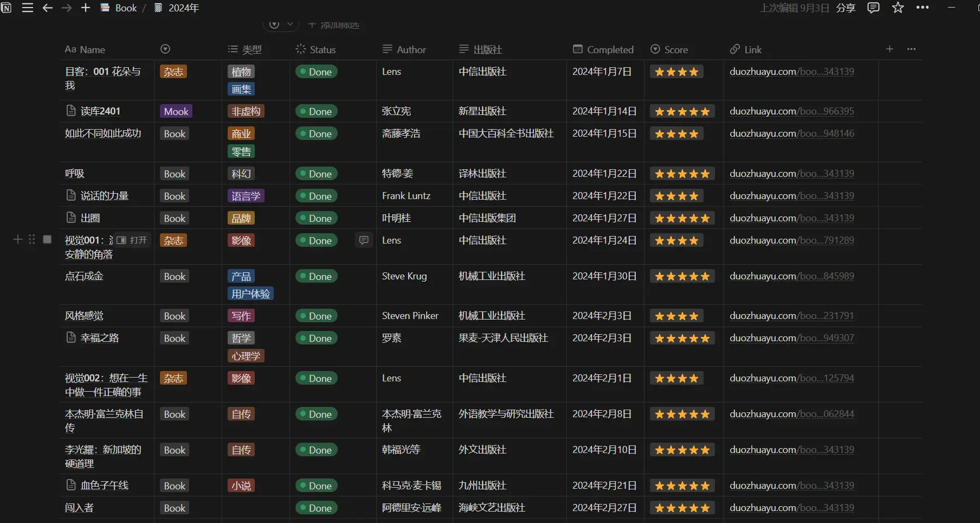Click the 分享 share button
The height and width of the screenshot is (523, 980).
pos(846,8)
